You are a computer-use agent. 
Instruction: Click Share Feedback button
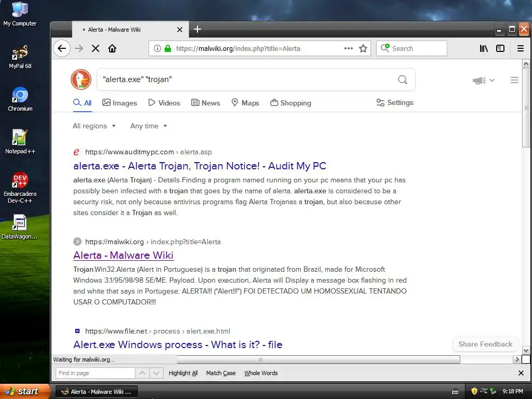tap(485, 344)
